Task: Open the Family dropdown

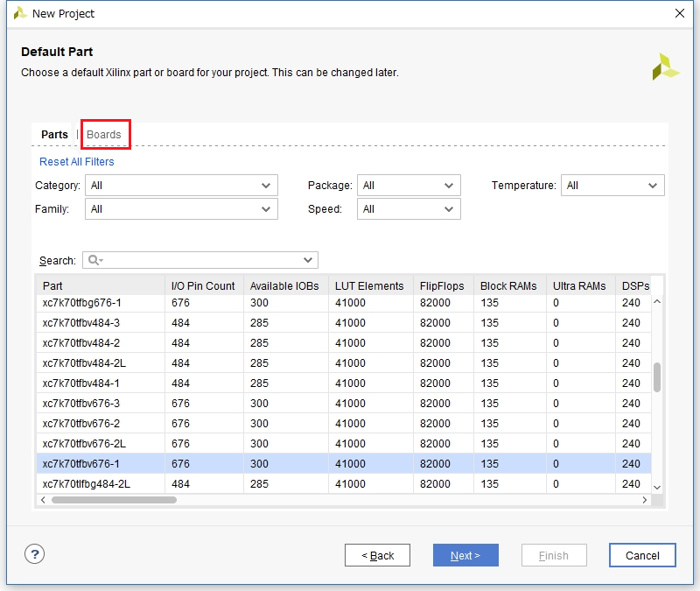Action: 181,209
